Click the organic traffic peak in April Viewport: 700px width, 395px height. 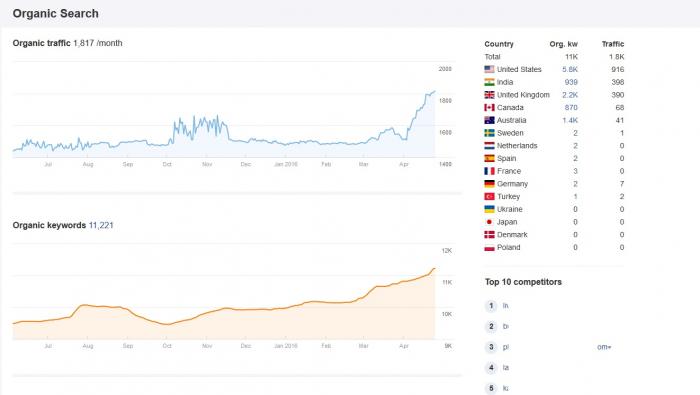tap(434, 91)
